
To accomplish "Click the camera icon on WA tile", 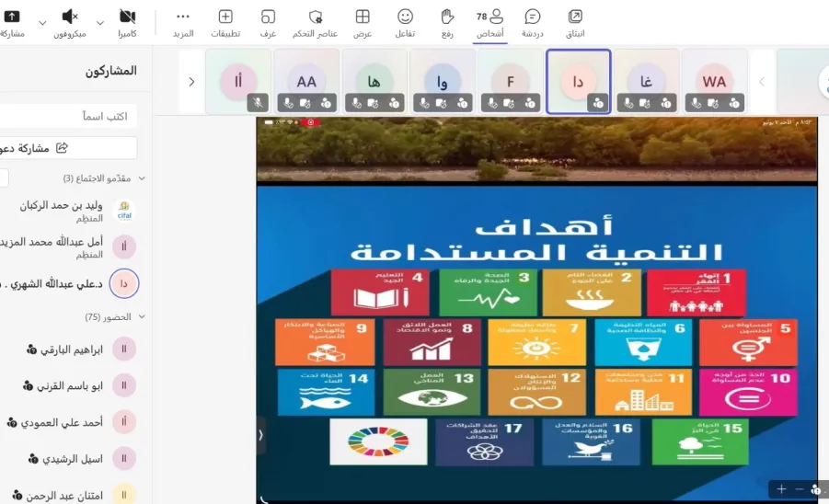I will click(713, 104).
